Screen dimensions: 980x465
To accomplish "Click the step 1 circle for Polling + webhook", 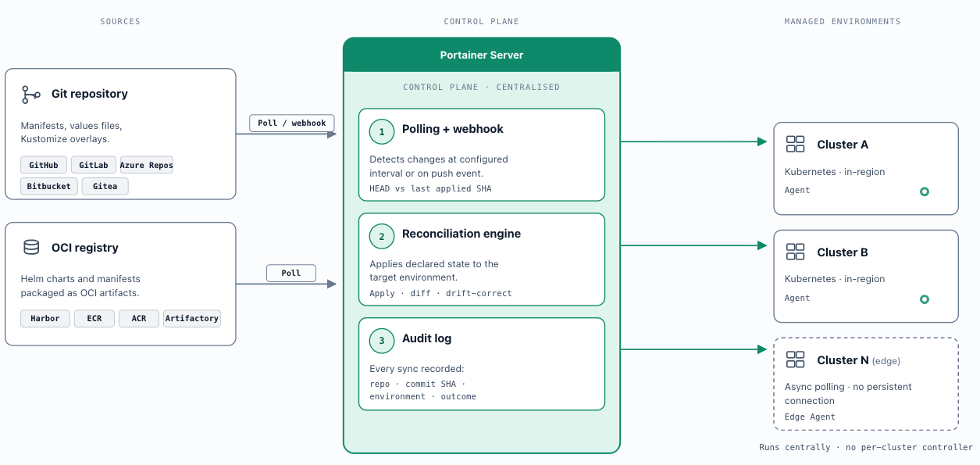I will click(x=381, y=132).
